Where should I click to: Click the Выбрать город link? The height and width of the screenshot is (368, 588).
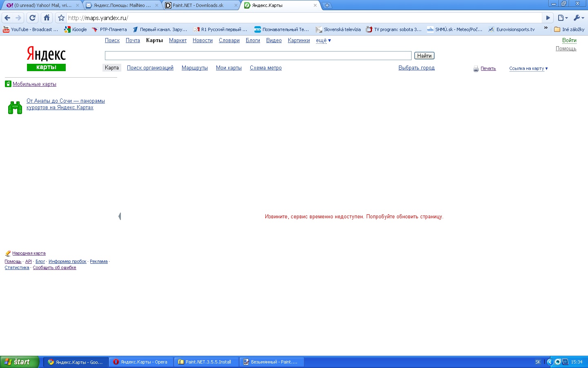pos(416,68)
